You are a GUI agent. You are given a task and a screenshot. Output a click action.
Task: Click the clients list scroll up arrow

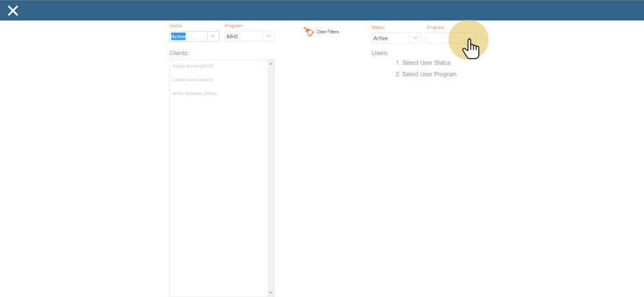(x=271, y=63)
